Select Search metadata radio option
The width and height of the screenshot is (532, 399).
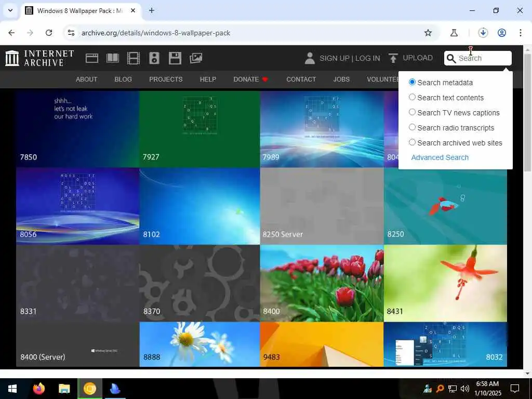[x=412, y=82]
